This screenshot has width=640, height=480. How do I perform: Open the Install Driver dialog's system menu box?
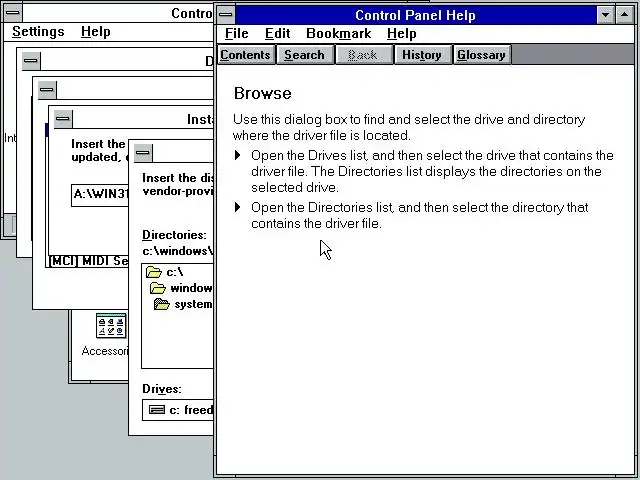[x=62, y=118]
